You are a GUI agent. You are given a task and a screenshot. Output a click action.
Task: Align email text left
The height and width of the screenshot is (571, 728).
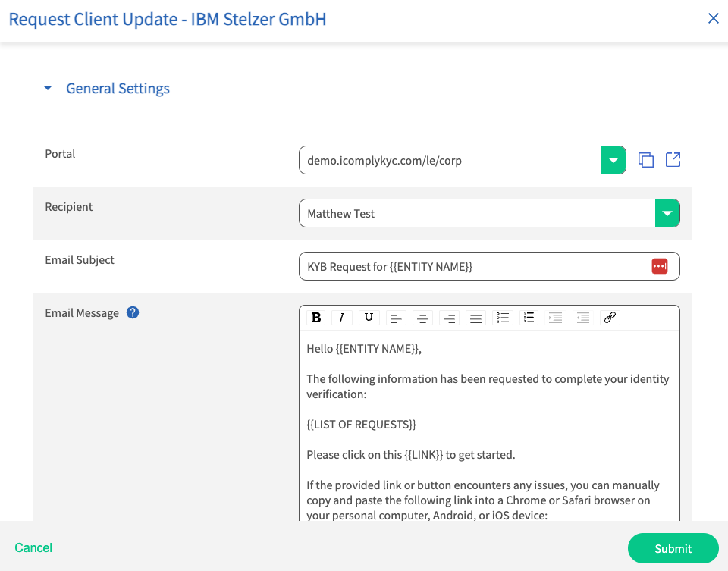coord(396,318)
